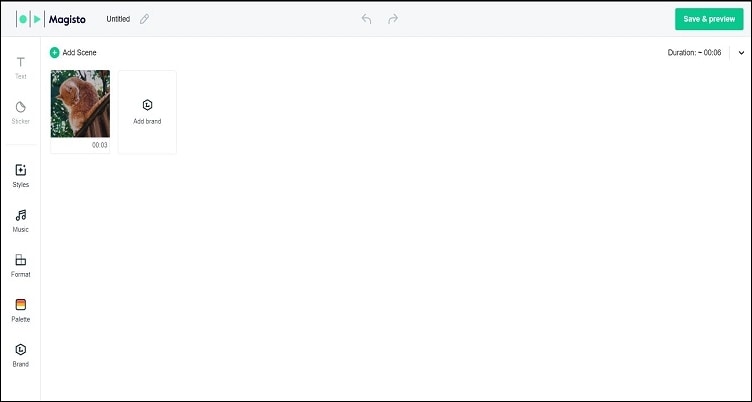752x402 pixels.
Task: Open the Format options
Action: coord(21,266)
